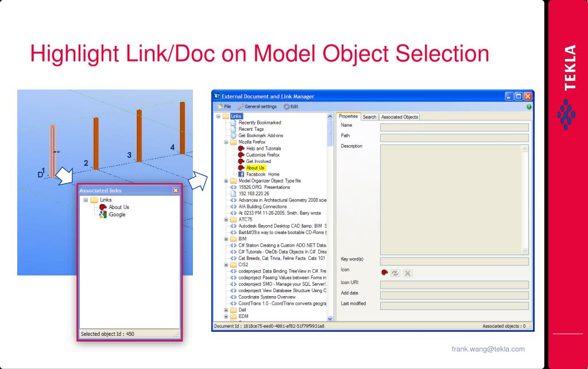Click folder icon beside Mozilla Firefox
This screenshot has height=369, width=588.
coord(233,142)
